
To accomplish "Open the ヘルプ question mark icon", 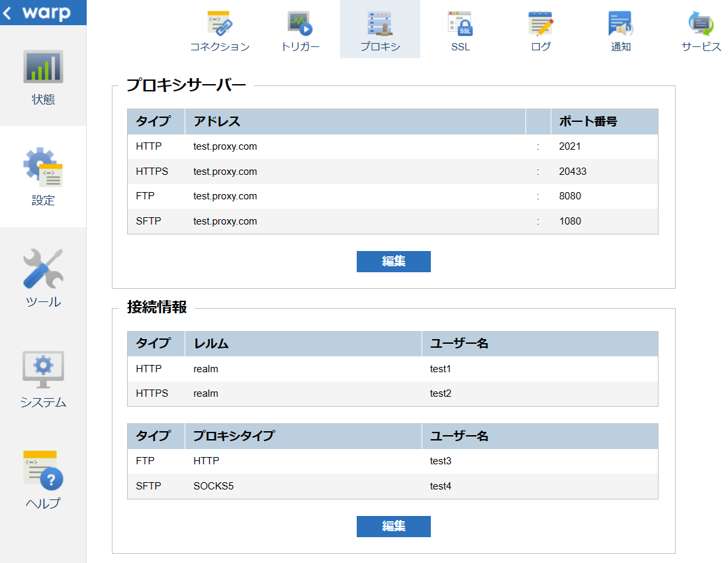I will tap(43, 470).
